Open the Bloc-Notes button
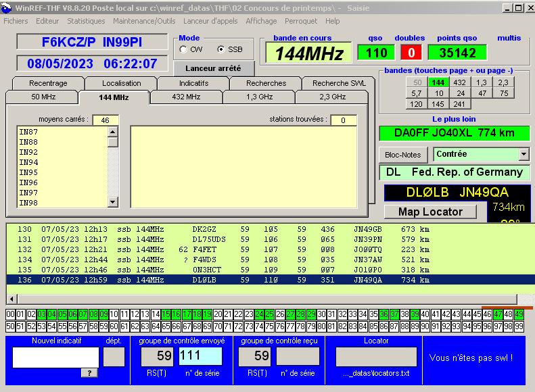This screenshot has height=392, width=535. pos(403,155)
